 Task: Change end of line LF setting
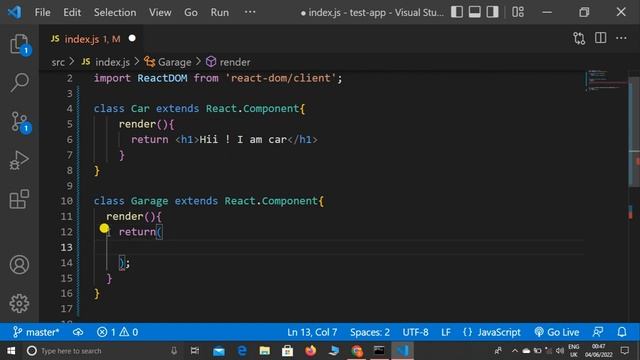(x=446, y=332)
